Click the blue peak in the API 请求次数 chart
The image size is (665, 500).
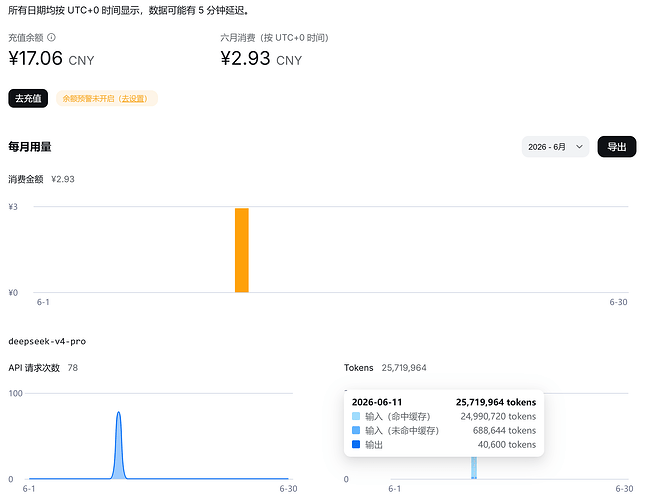click(119, 445)
